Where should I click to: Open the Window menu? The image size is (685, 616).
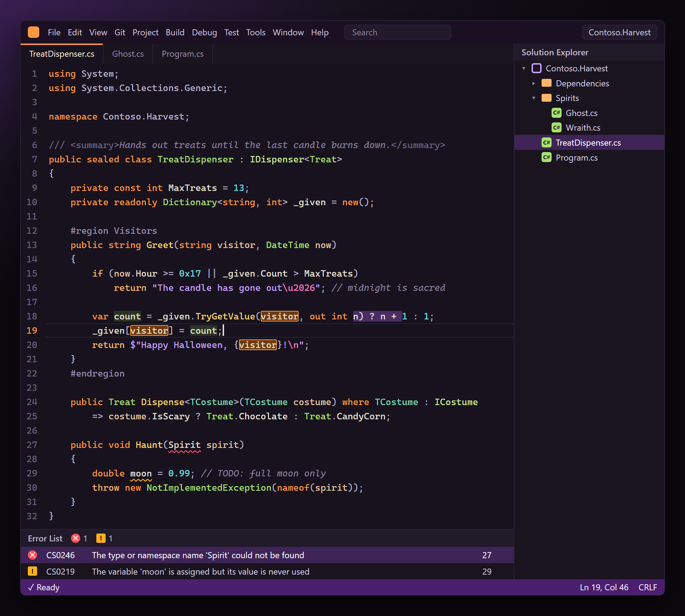288,32
